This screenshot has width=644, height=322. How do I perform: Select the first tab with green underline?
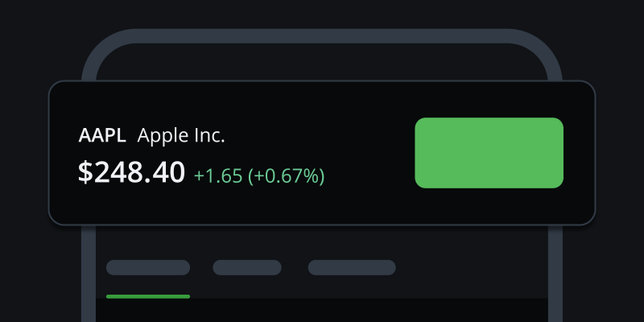[x=148, y=268]
